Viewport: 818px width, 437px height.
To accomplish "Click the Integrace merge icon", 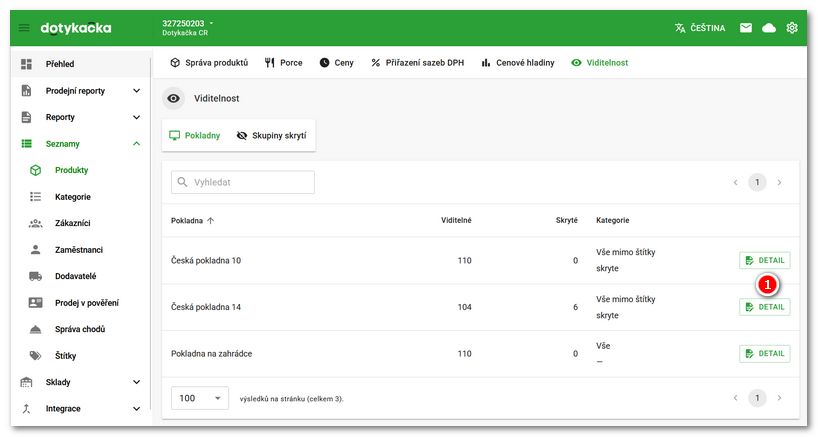I will (x=26, y=409).
